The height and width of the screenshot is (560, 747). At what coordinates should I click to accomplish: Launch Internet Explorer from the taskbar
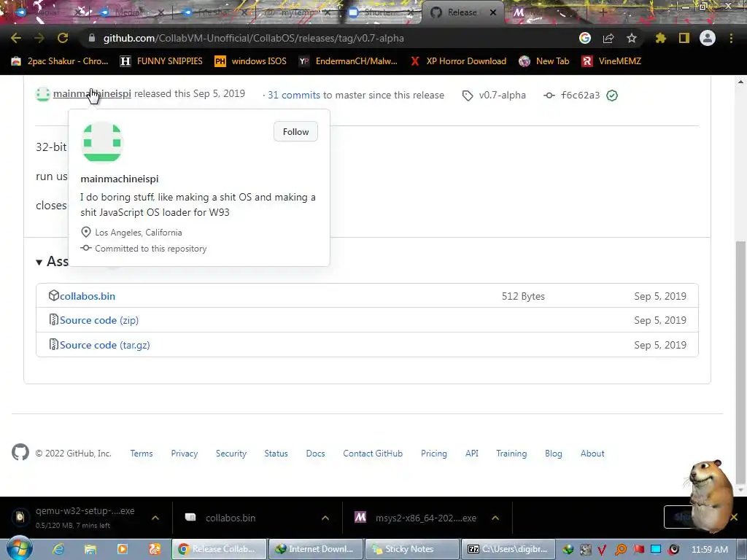tap(58, 549)
